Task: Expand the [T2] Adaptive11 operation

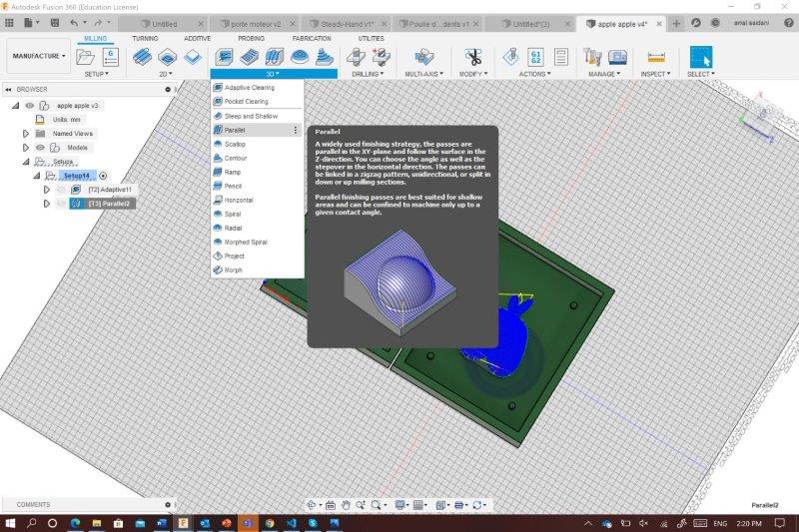Action: point(46,190)
